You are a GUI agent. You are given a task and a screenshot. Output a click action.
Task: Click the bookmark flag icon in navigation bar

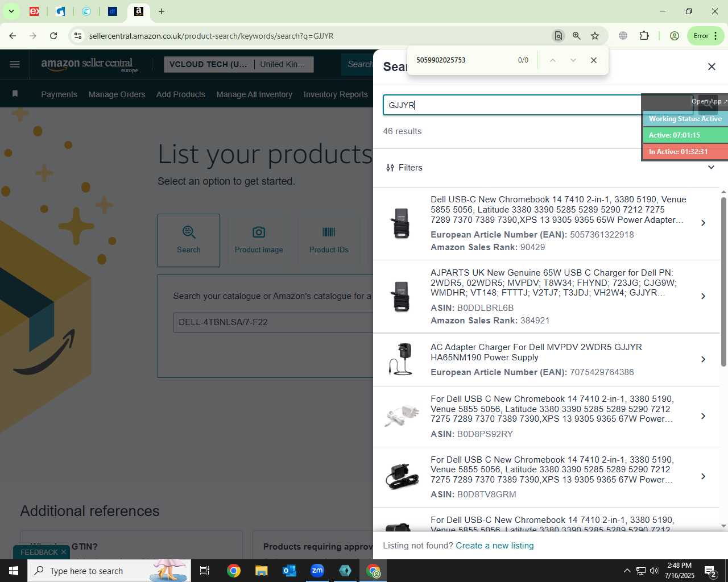[15, 94]
